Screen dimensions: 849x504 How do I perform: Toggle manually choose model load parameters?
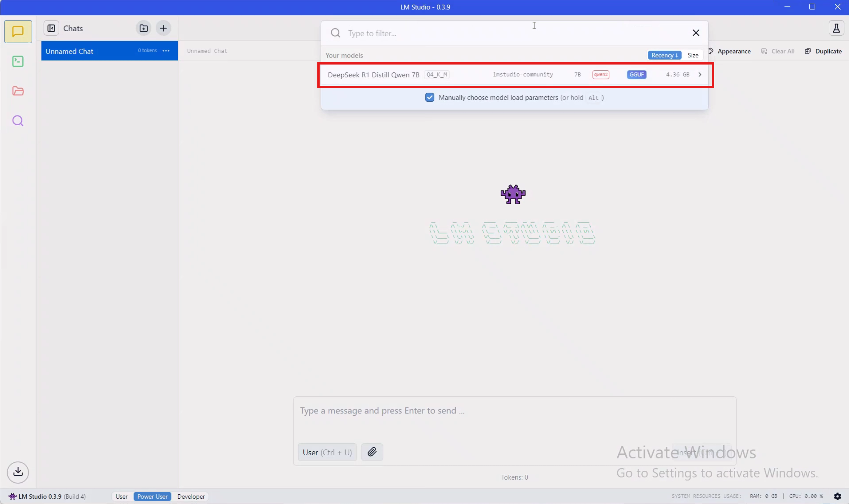pos(430,97)
